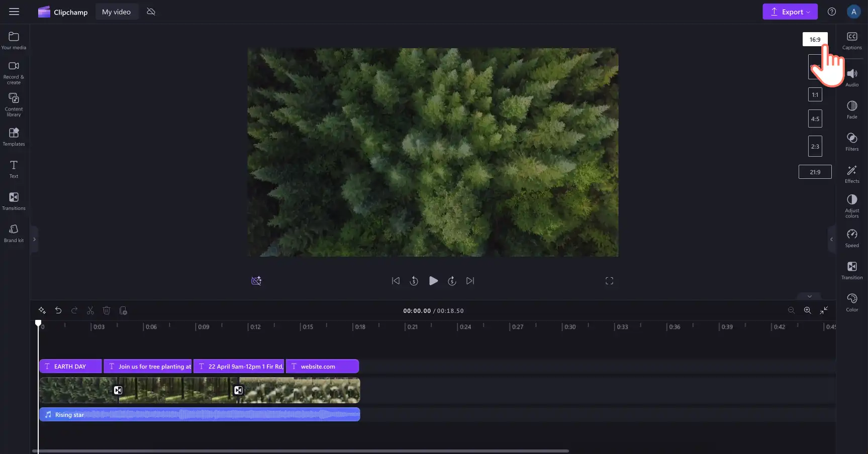Open the Speed panel icon
The image size is (868, 454).
(x=852, y=238)
